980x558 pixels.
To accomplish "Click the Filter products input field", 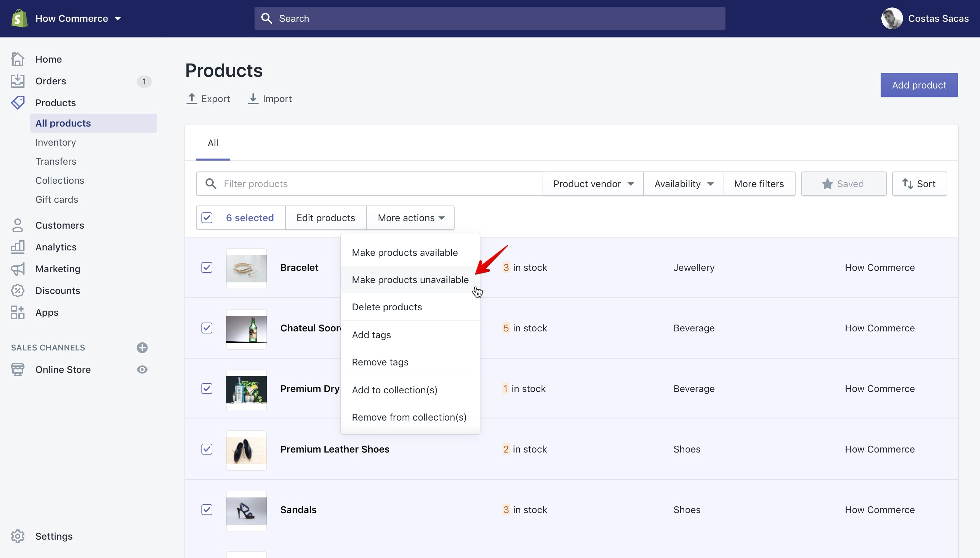I will (369, 184).
